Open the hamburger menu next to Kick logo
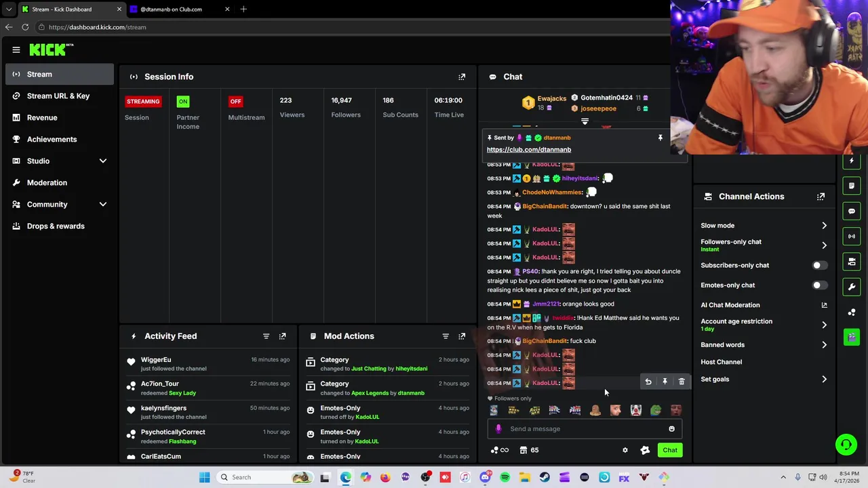The height and width of the screenshot is (488, 868). (16, 49)
